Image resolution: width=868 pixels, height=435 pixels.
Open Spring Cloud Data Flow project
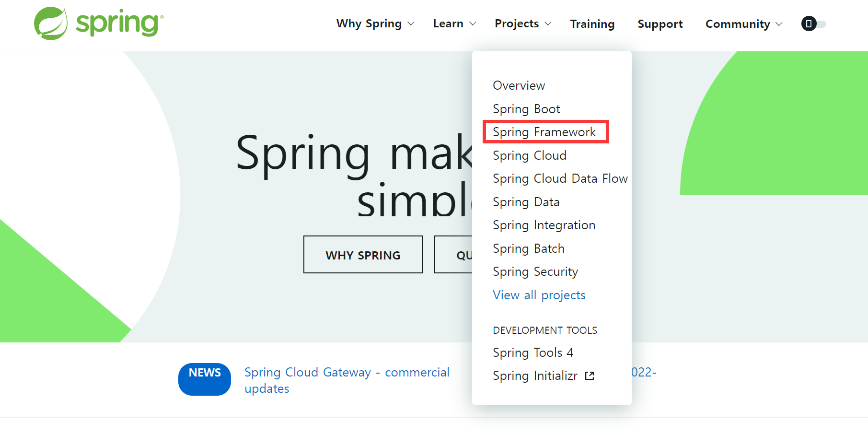coord(560,178)
